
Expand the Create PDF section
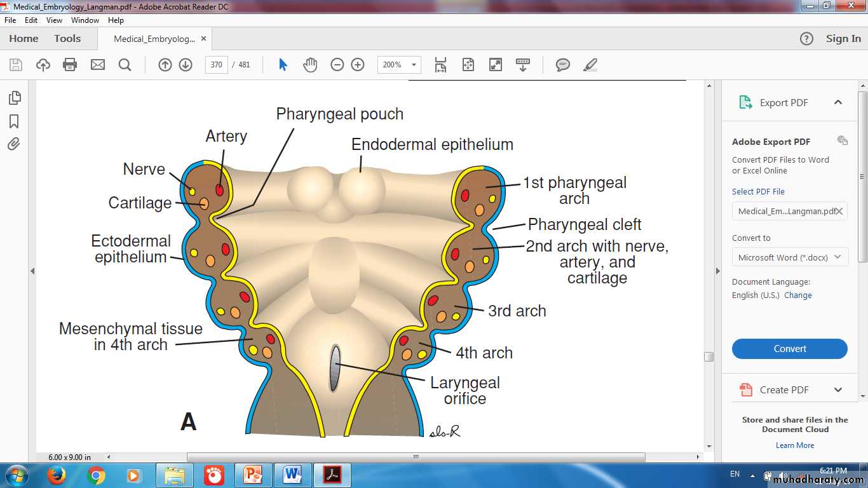point(837,390)
